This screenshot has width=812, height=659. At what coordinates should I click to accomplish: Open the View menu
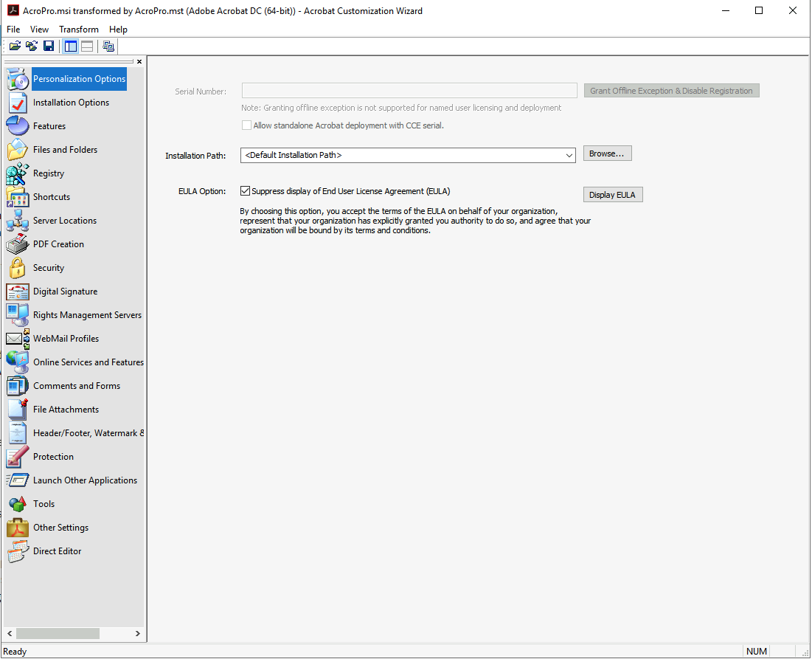point(39,29)
